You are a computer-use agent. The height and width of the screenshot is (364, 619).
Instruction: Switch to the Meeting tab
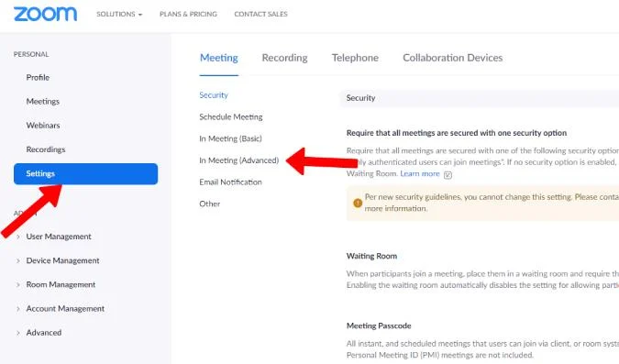(218, 58)
